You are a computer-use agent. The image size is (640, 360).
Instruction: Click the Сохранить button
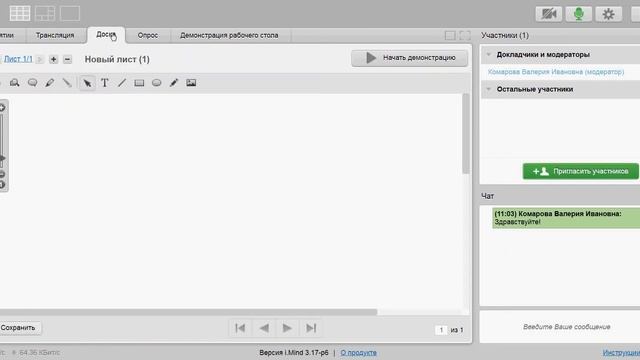click(20, 328)
